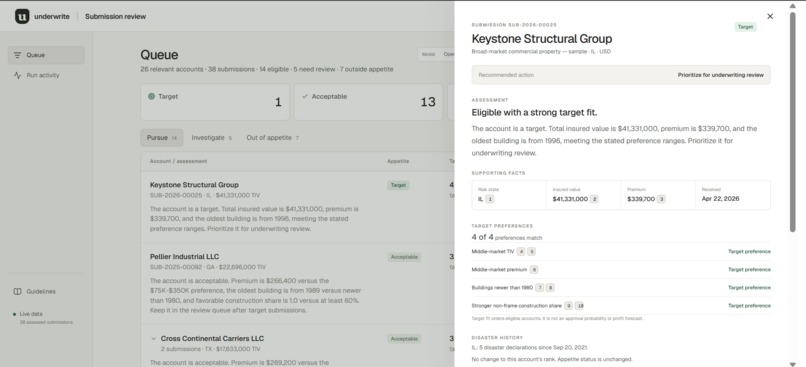The image size is (806, 367).
Task: Select the Pellier Industrial LLC queue row
Action: [x=297, y=283]
